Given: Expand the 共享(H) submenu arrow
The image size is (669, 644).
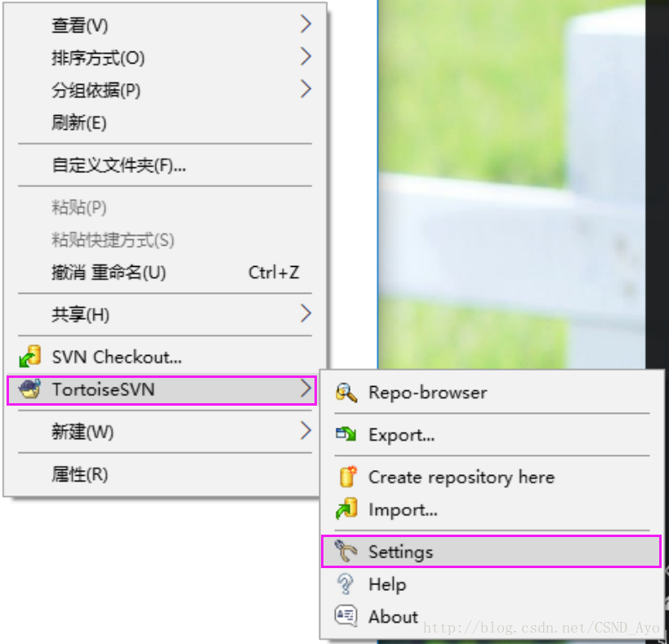Looking at the screenshot, I should (306, 313).
